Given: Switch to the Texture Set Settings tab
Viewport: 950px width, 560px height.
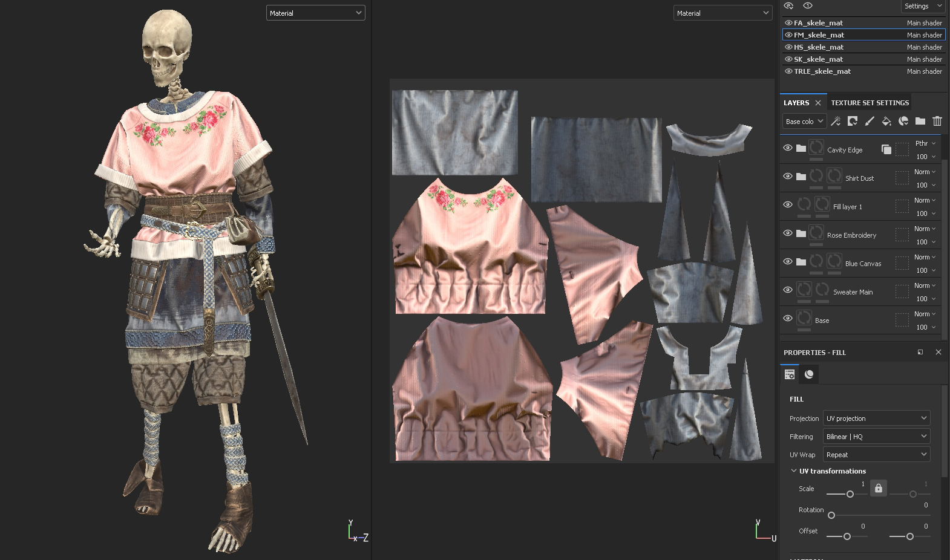Looking at the screenshot, I should (x=870, y=103).
